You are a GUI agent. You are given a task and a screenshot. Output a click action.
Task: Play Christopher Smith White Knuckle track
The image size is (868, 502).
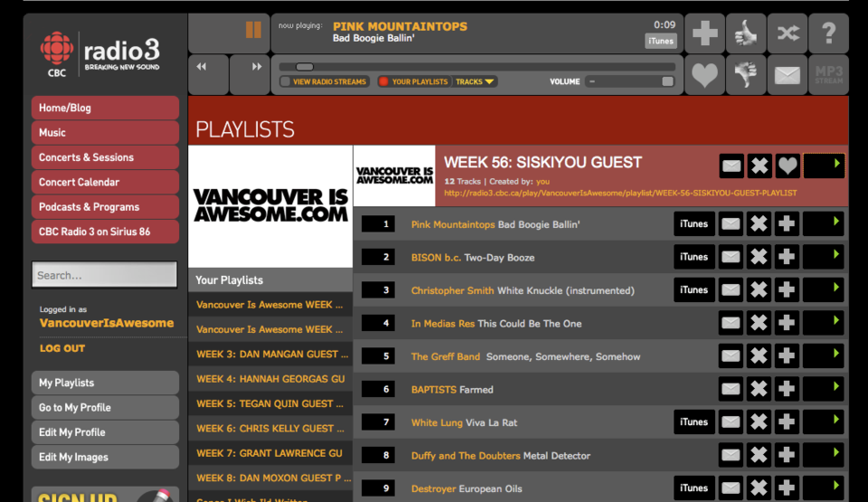[823, 289]
